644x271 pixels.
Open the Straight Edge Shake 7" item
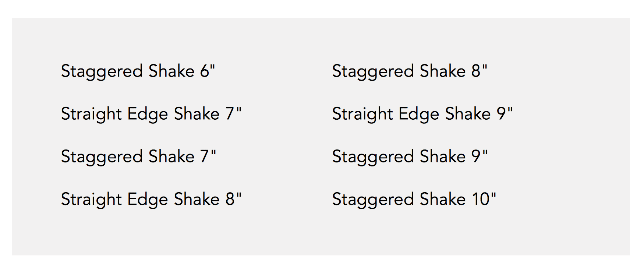tap(151, 114)
